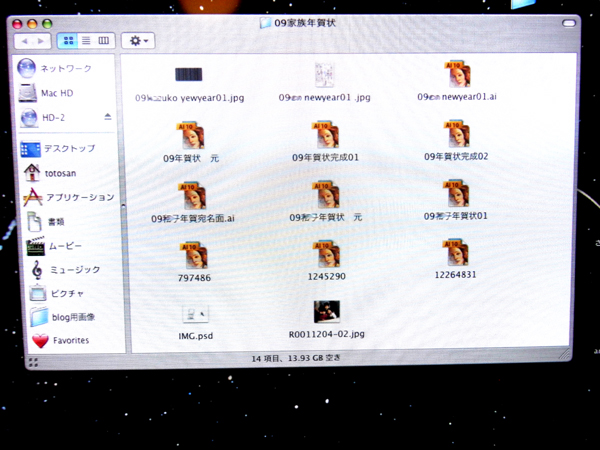Click the window resize corner grip
Screen dimensions: 600x450
pos(565,354)
